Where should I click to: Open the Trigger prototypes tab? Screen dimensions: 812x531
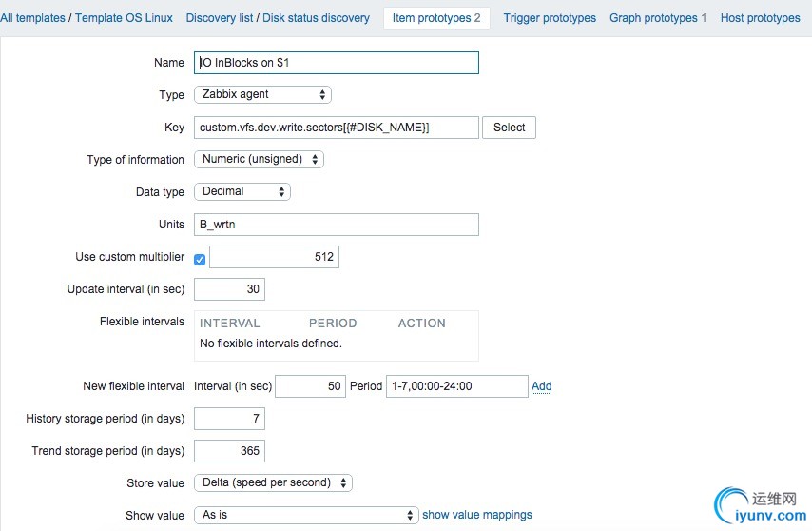(x=550, y=18)
